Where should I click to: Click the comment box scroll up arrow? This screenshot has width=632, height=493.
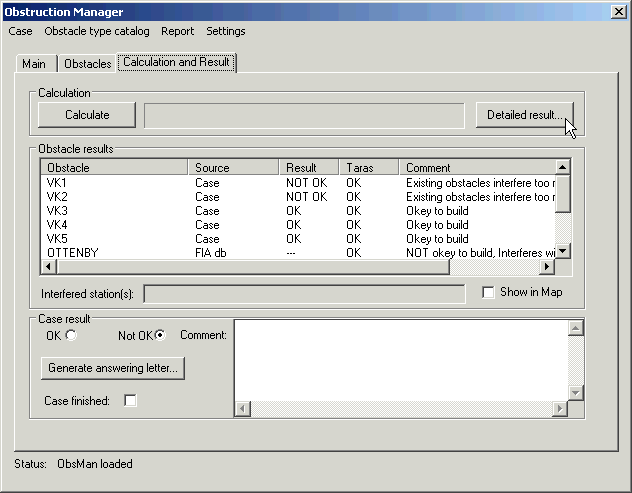coord(576,328)
